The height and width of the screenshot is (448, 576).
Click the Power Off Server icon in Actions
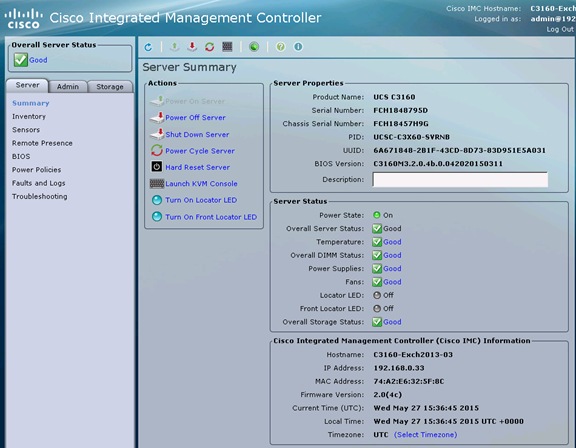point(157,118)
